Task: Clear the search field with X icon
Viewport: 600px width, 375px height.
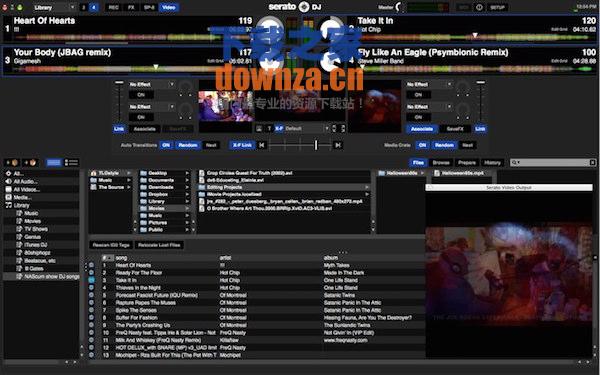Action: [x=592, y=163]
